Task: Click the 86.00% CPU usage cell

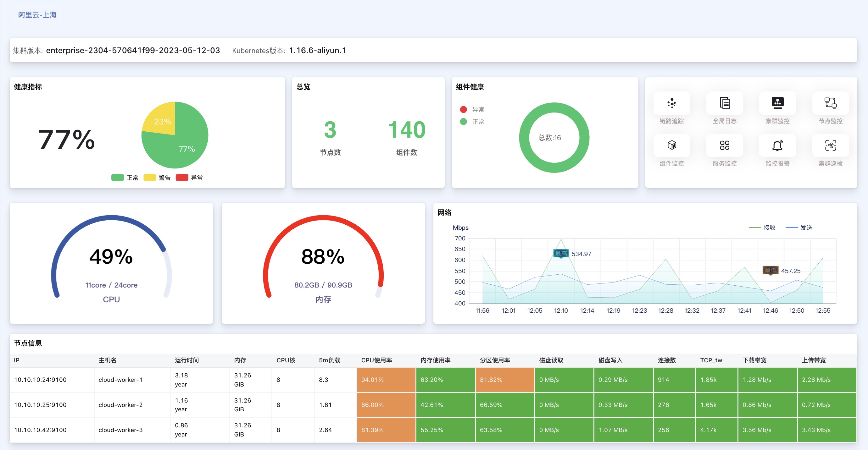Action: [x=386, y=404]
